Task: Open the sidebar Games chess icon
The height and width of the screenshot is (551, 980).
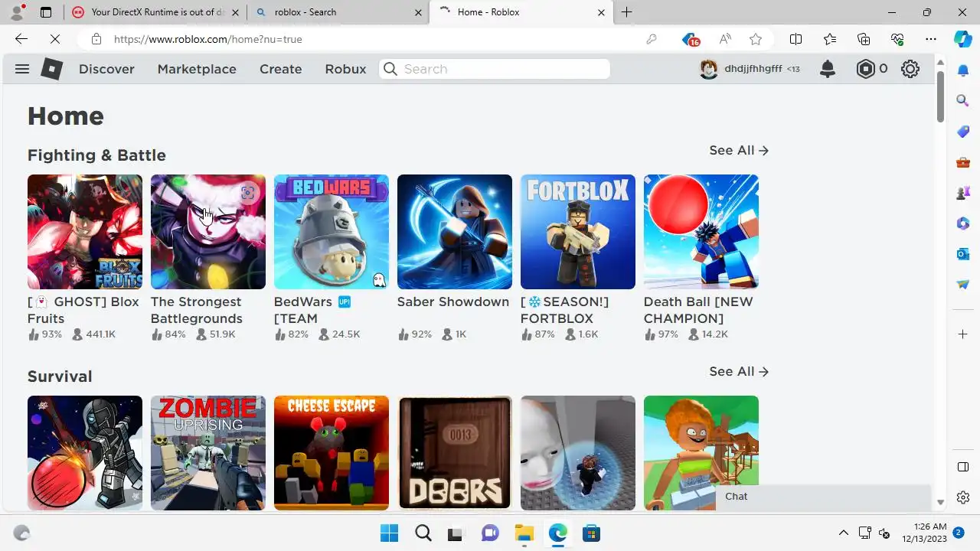Action: coord(963,193)
